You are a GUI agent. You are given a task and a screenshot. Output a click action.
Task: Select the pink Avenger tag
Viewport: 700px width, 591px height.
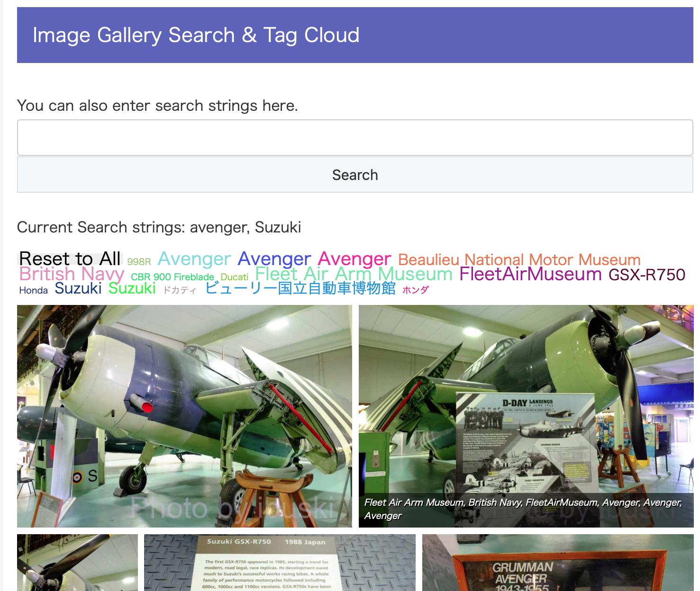pos(355,259)
